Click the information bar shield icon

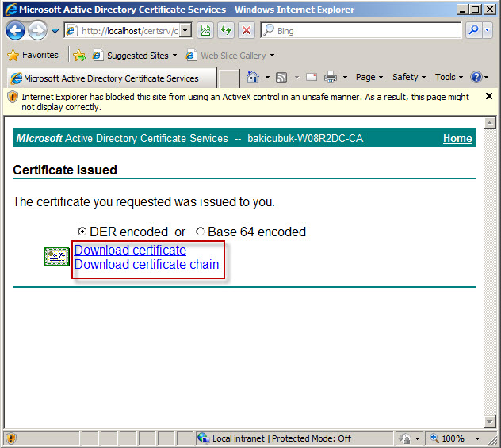[13, 97]
